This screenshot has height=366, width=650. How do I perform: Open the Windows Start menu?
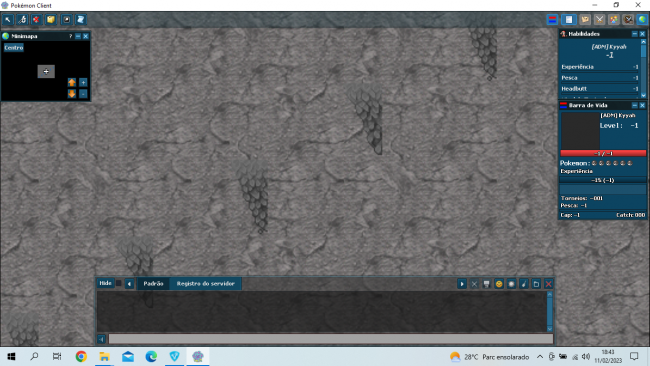pos(11,356)
